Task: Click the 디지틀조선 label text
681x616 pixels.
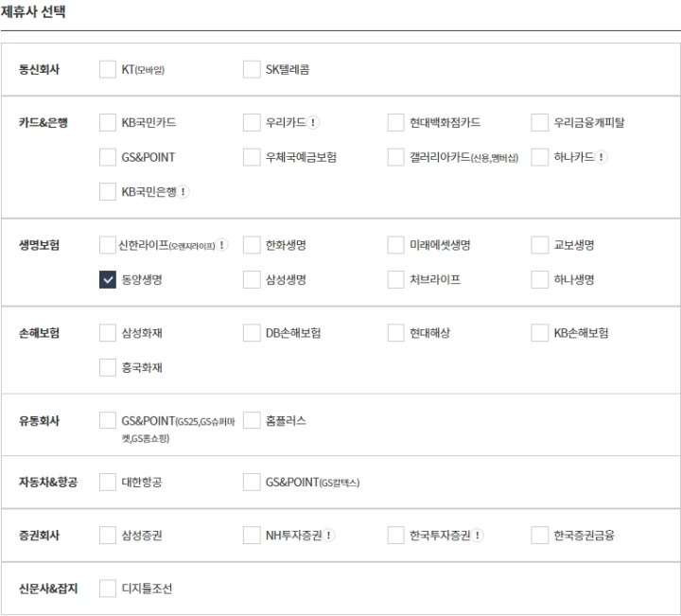Action: coord(148,589)
